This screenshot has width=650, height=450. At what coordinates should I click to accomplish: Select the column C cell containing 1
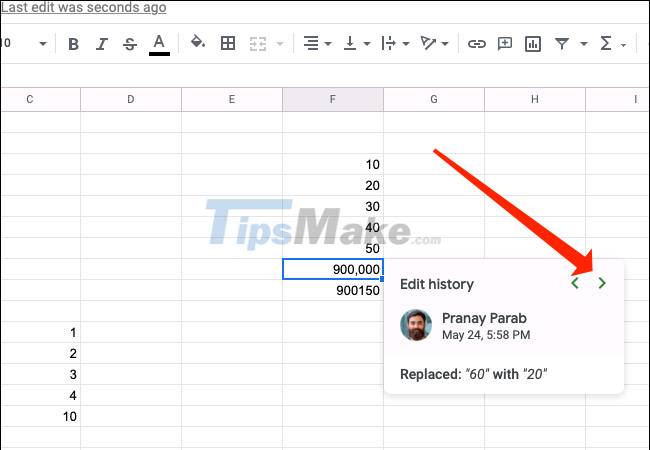41,332
